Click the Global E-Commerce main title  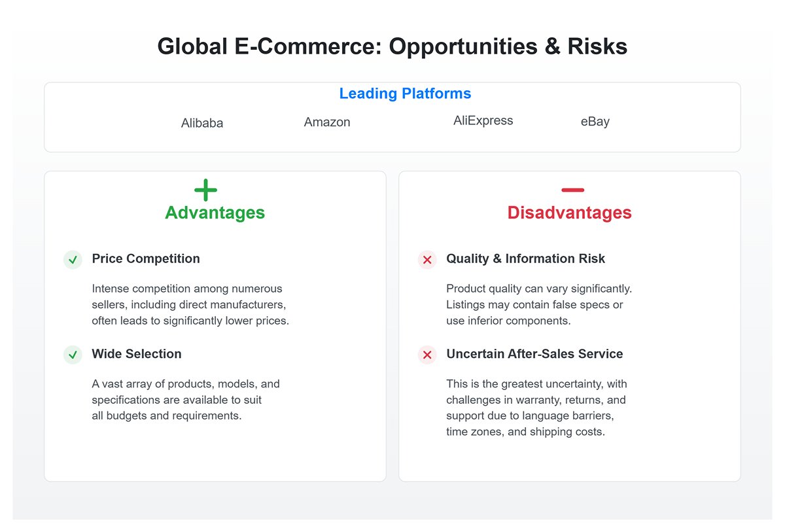point(392,46)
